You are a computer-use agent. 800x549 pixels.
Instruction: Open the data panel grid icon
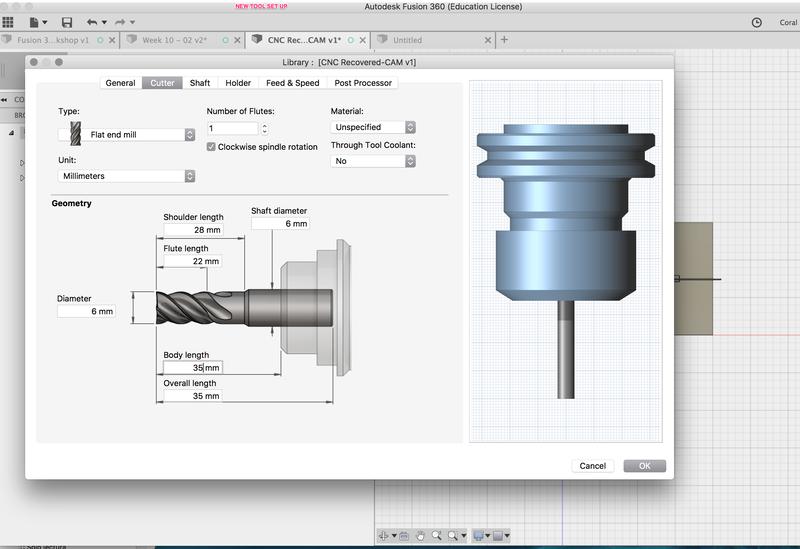(8, 22)
